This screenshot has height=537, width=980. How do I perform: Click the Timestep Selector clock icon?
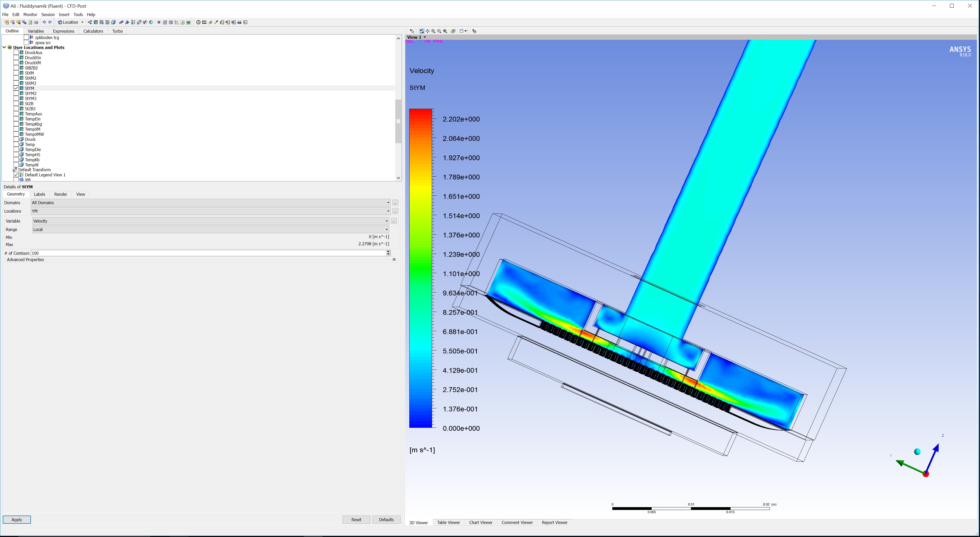point(198,22)
